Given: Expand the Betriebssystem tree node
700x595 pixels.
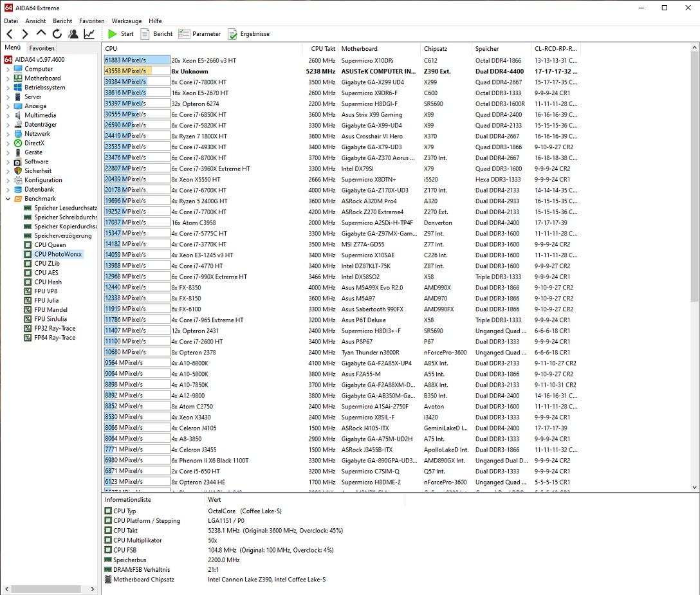Looking at the screenshot, I should point(8,87).
